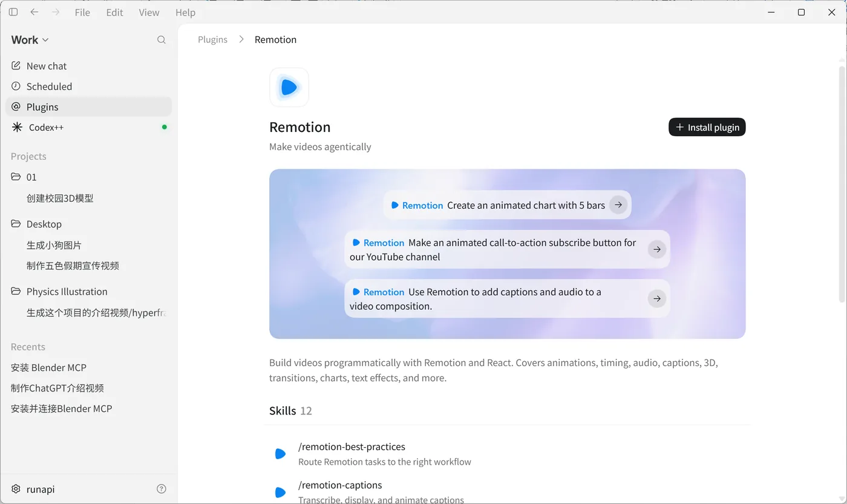The width and height of the screenshot is (847, 504).
Task: Click the Recents section label
Action: click(x=28, y=347)
